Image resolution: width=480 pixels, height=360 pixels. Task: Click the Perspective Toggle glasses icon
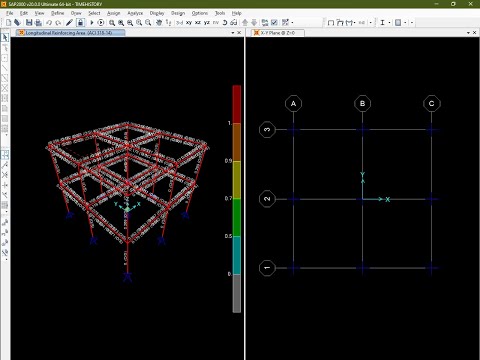pos(234,22)
